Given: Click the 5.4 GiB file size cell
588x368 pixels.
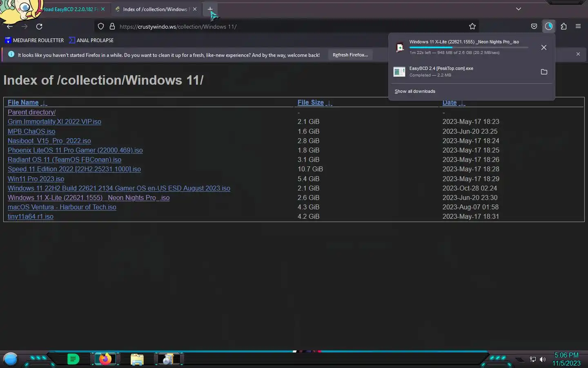Looking at the screenshot, I should pyautogui.click(x=308, y=179).
